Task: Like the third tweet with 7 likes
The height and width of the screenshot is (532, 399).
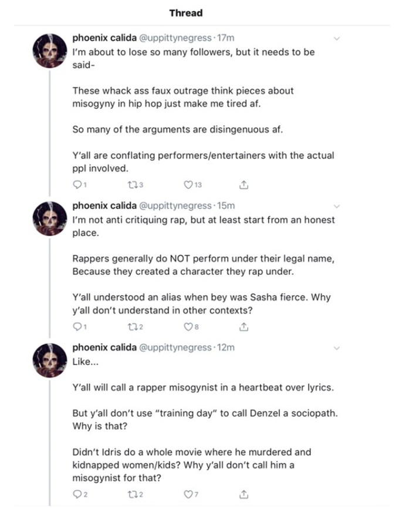Action: click(x=188, y=495)
